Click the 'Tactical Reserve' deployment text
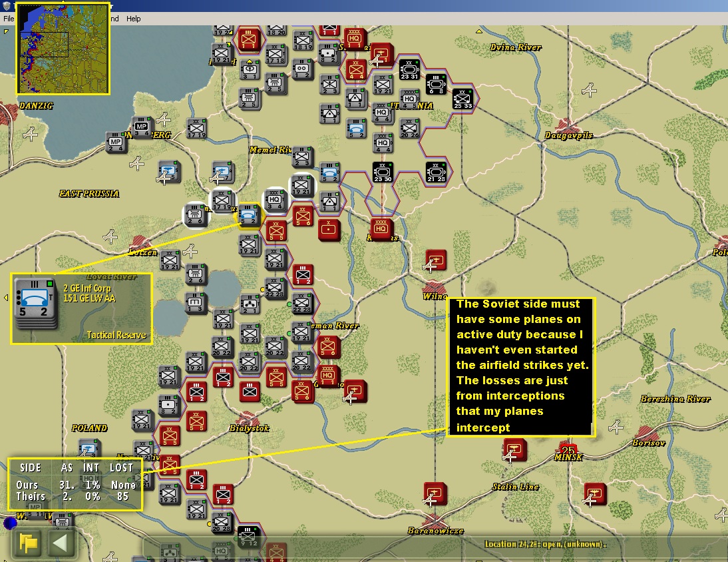This screenshot has width=728, height=562. [x=116, y=335]
